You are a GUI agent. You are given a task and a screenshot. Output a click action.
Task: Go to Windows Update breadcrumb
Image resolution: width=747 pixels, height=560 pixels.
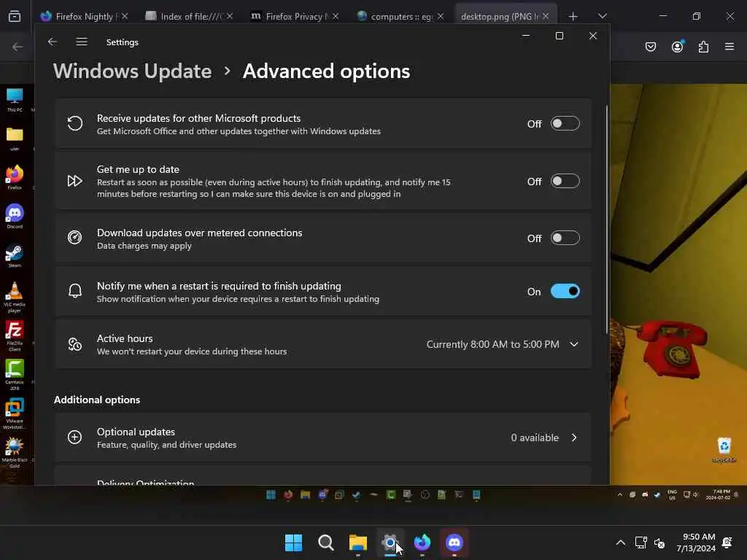click(133, 71)
